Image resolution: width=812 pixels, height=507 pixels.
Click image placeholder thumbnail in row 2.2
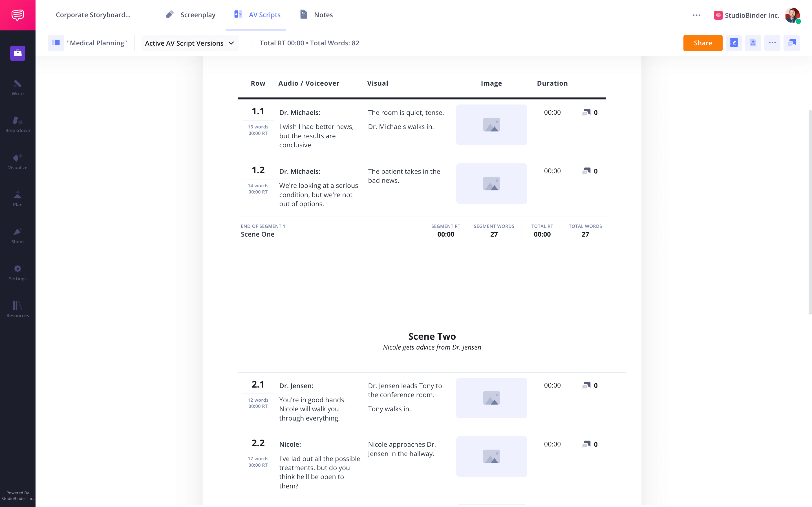pos(492,456)
